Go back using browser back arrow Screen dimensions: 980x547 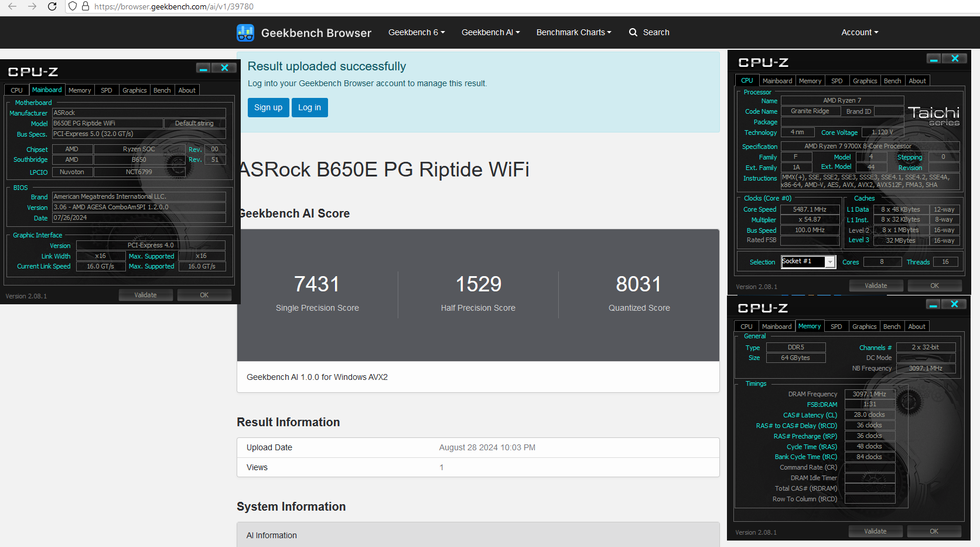(x=12, y=6)
